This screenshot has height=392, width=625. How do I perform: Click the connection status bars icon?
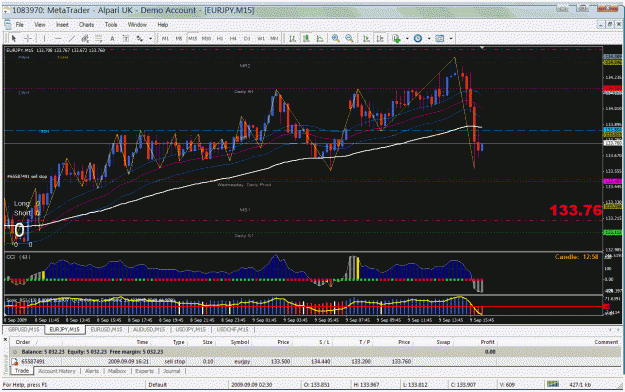click(x=553, y=384)
